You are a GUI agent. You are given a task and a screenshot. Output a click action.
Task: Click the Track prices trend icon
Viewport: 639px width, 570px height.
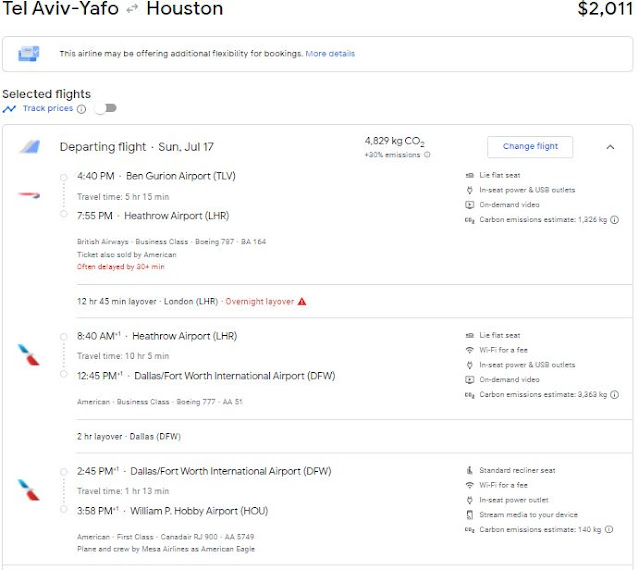9,108
